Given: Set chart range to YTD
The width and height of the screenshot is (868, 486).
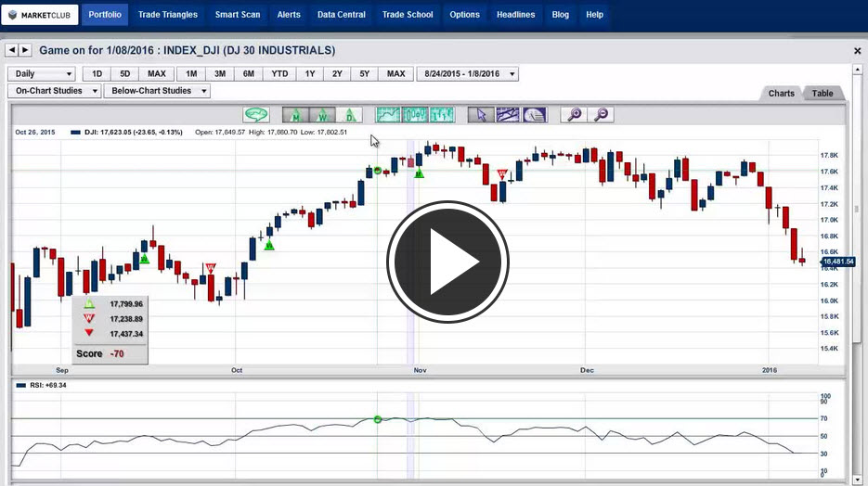Looking at the screenshot, I should click(278, 74).
